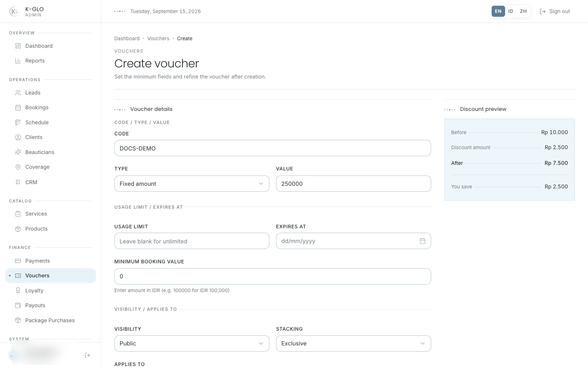This screenshot has height=368, width=588.
Task: Click the Schedule icon in sidebar
Action: tap(18, 122)
